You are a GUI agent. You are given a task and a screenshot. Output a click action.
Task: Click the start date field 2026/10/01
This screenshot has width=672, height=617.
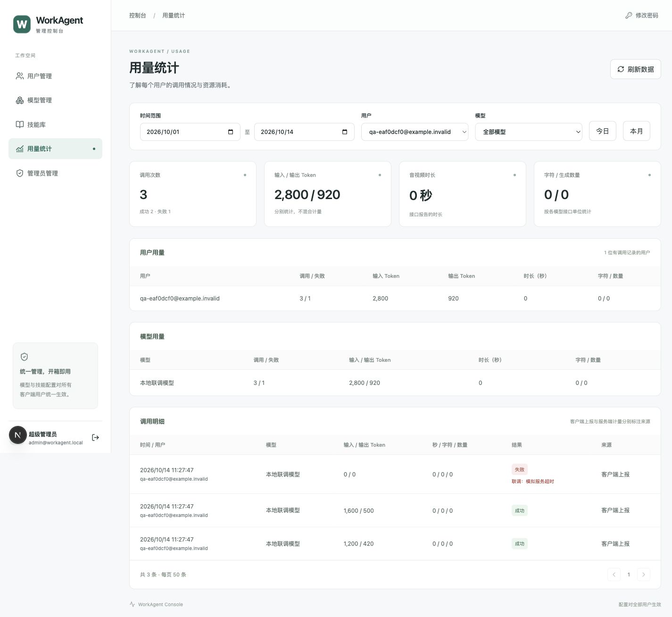point(190,132)
